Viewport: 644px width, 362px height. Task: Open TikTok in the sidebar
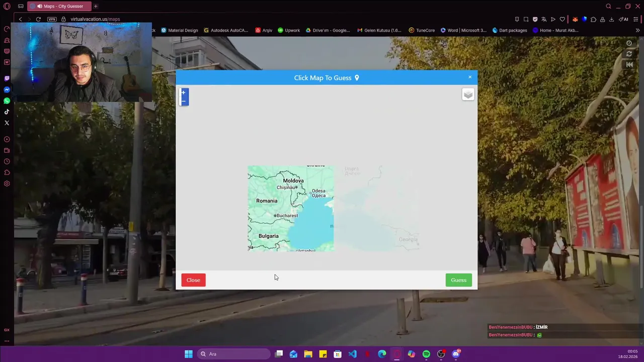click(7, 112)
